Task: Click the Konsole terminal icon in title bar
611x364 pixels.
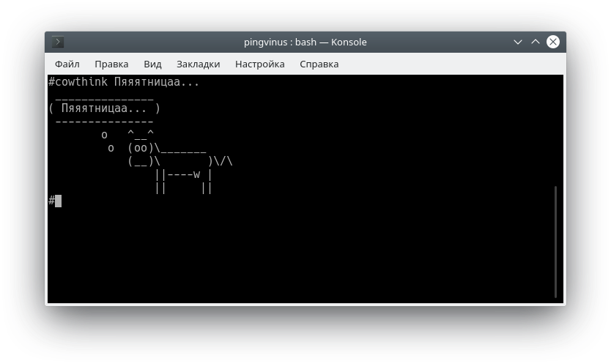Action: coord(59,42)
